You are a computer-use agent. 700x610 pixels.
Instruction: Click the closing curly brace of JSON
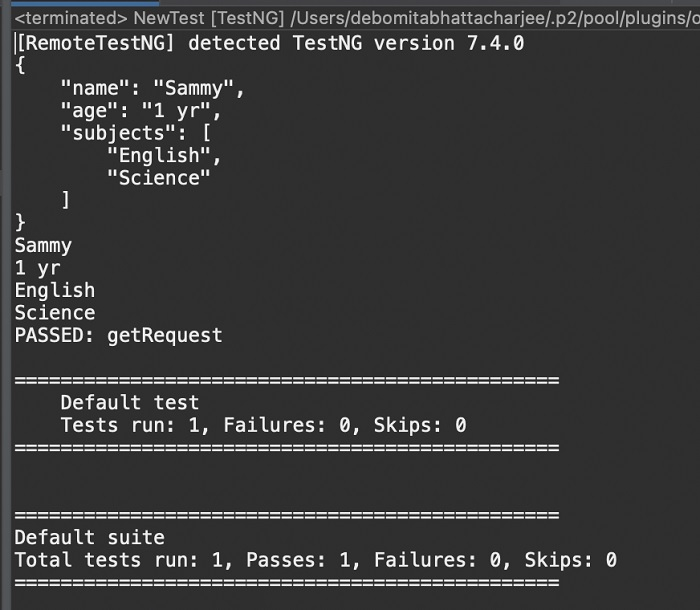20,222
